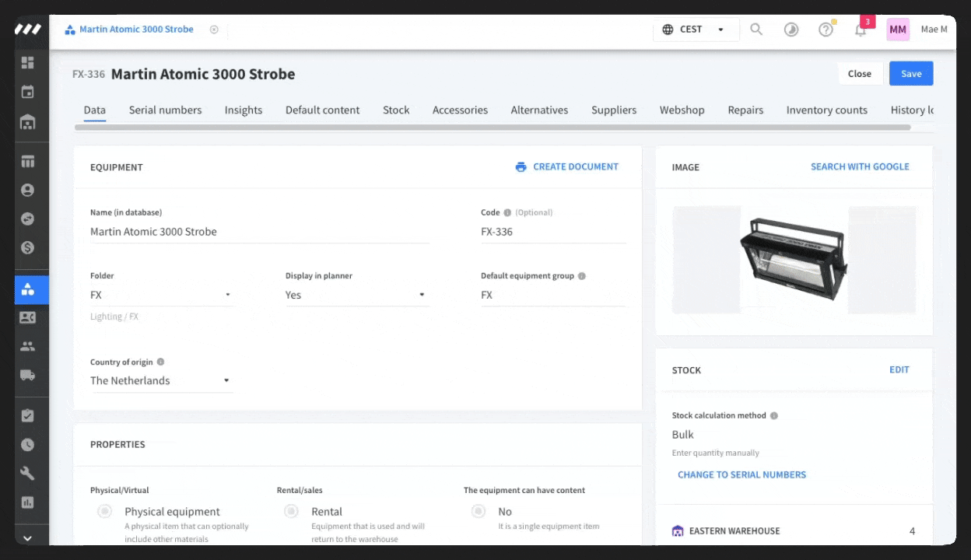
Task: Show info icon for Default equipment group
Action: [x=582, y=276]
